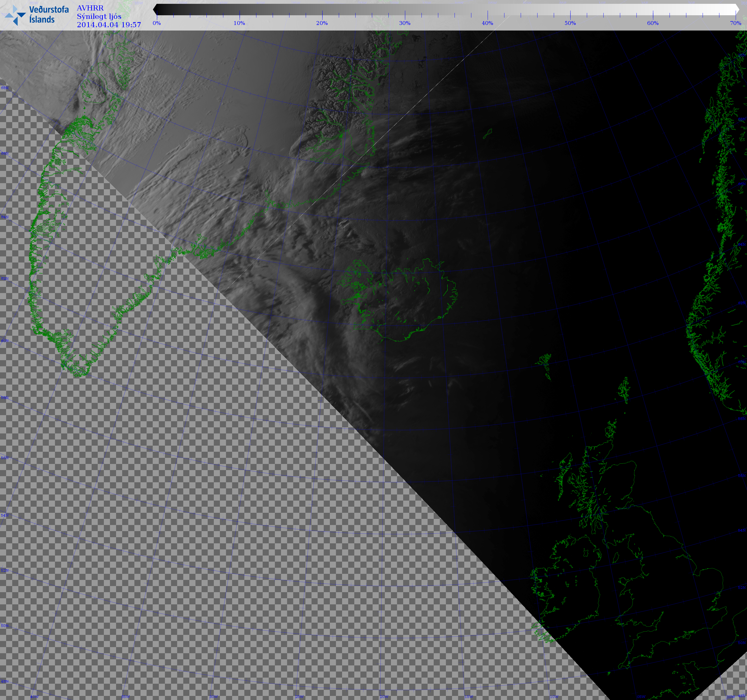Click the 50% label on the scale
Image resolution: width=747 pixels, height=700 pixels.
click(x=570, y=23)
